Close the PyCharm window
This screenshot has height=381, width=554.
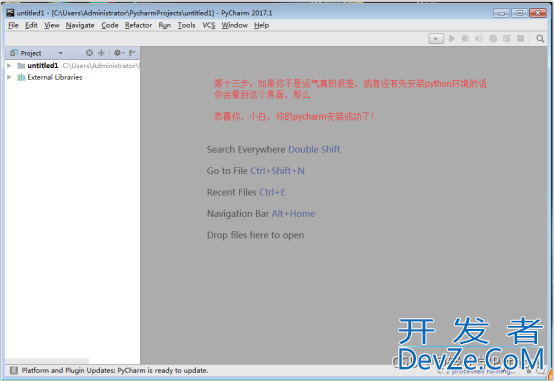pos(538,13)
